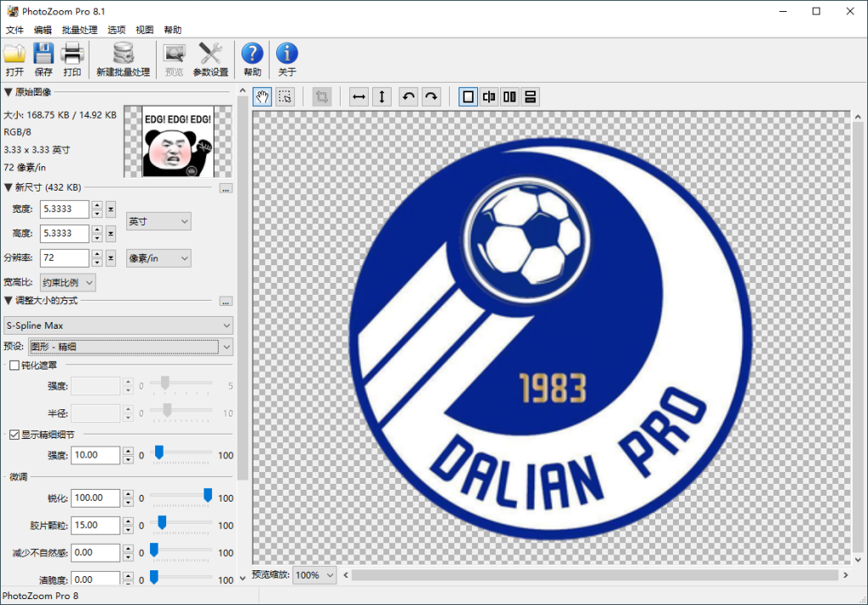Switch to single preview window layout

click(x=468, y=97)
